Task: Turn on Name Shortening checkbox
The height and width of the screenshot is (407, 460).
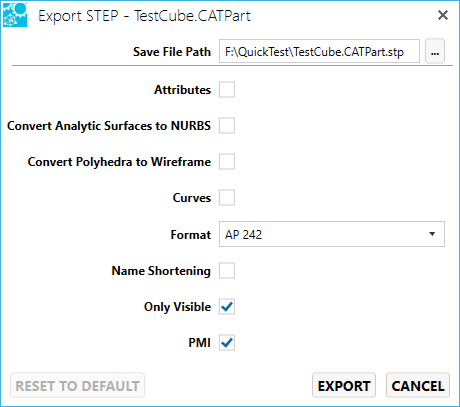Action: (x=227, y=271)
